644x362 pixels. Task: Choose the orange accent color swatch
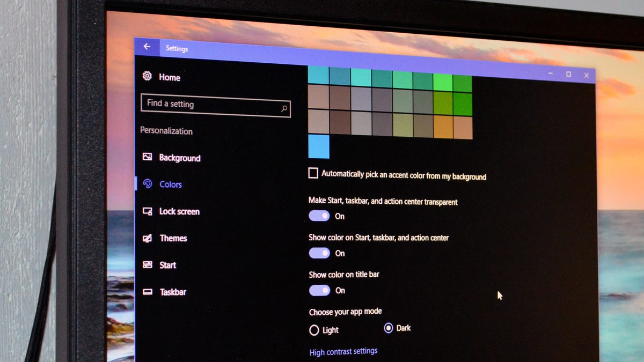click(x=442, y=127)
